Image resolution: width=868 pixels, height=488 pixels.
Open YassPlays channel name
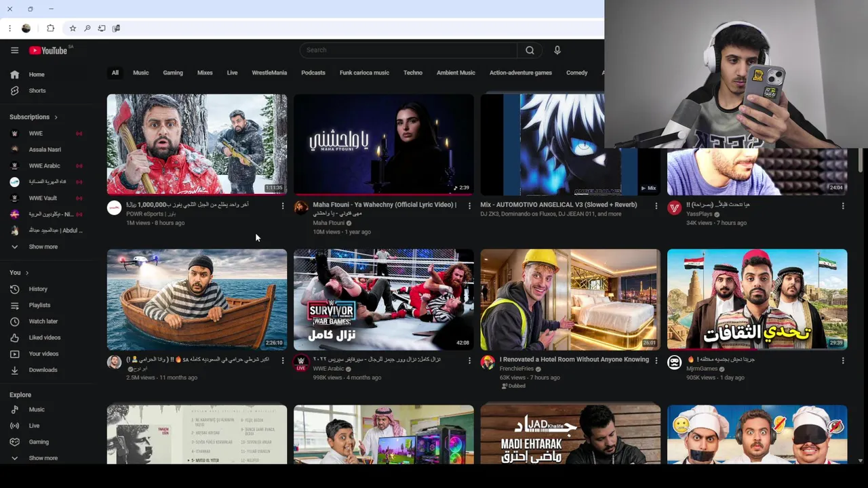(x=699, y=214)
